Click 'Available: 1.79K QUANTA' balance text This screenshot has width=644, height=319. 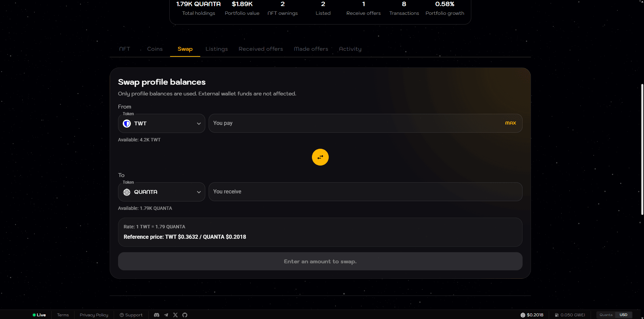click(x=145, y=208)
